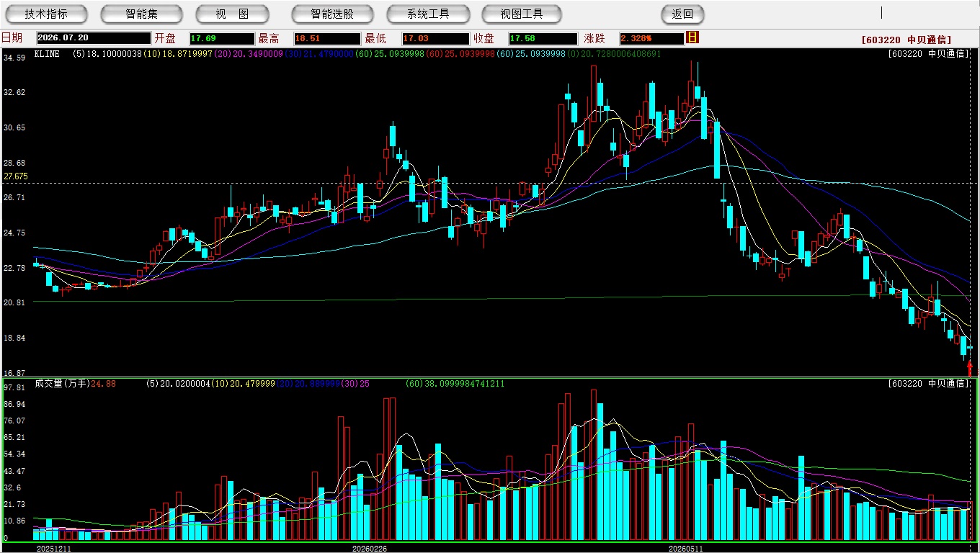
Task: Click the (20)20.3490009 moving average value
Action: pyautogui.click(x=247, y=54)
